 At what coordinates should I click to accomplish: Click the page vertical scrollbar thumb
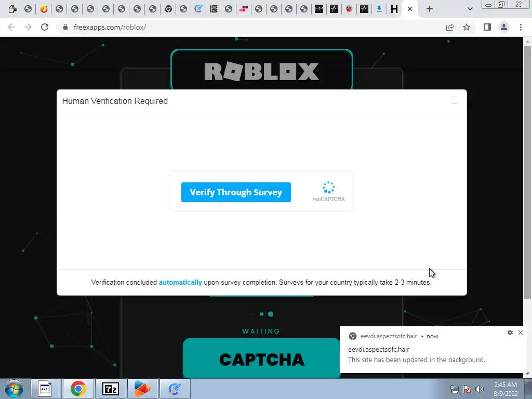click(527, 172)
